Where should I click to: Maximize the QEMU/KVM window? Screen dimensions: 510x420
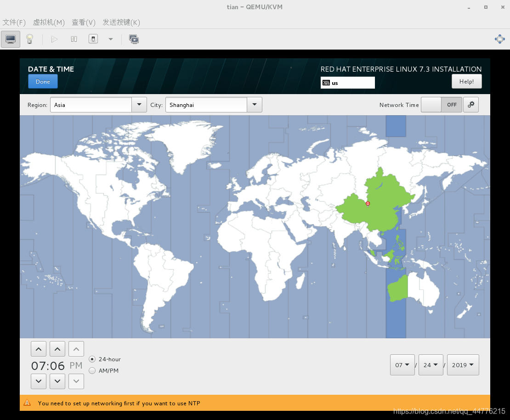(x=486, y=7)
